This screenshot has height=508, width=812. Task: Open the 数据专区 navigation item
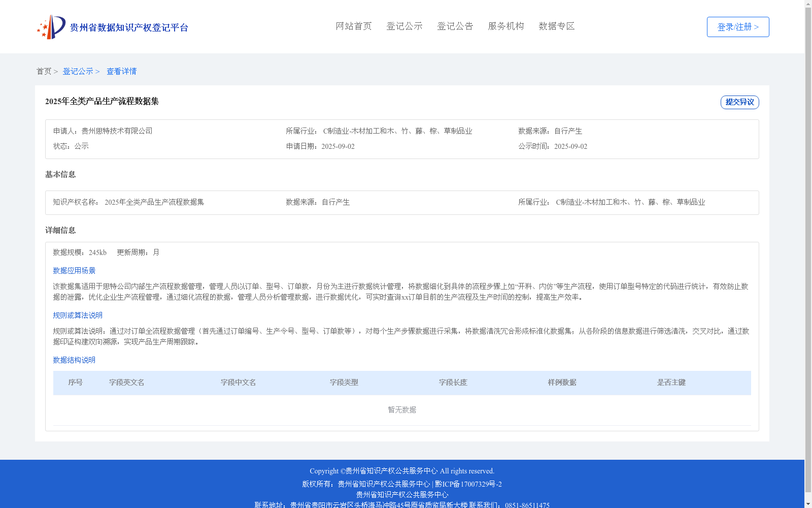pos(557,26)
